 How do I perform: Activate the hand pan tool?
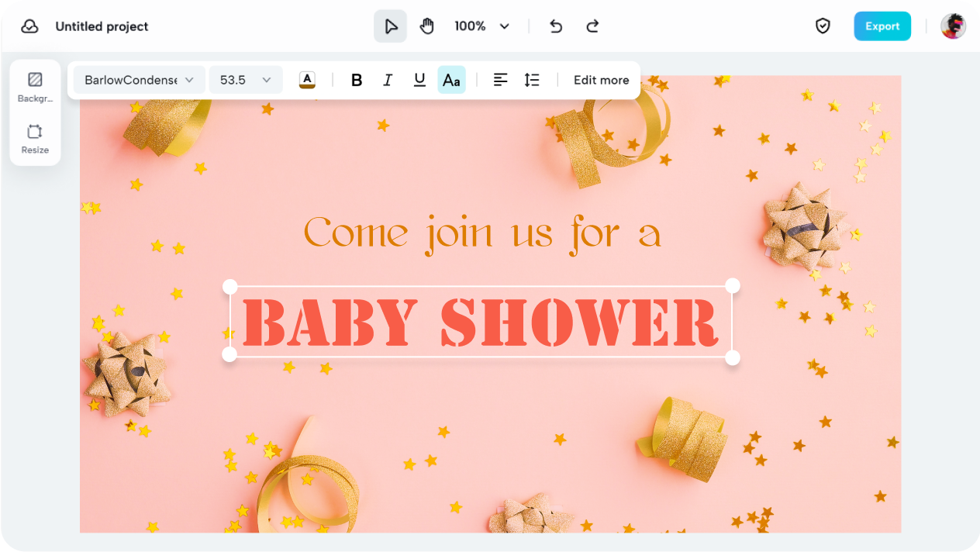click(426, 26)
